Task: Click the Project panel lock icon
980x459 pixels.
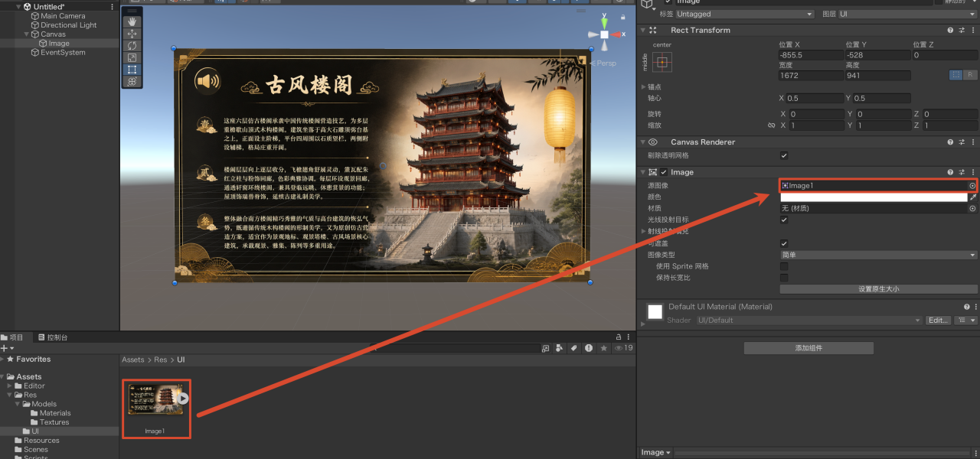Action: 619,337
